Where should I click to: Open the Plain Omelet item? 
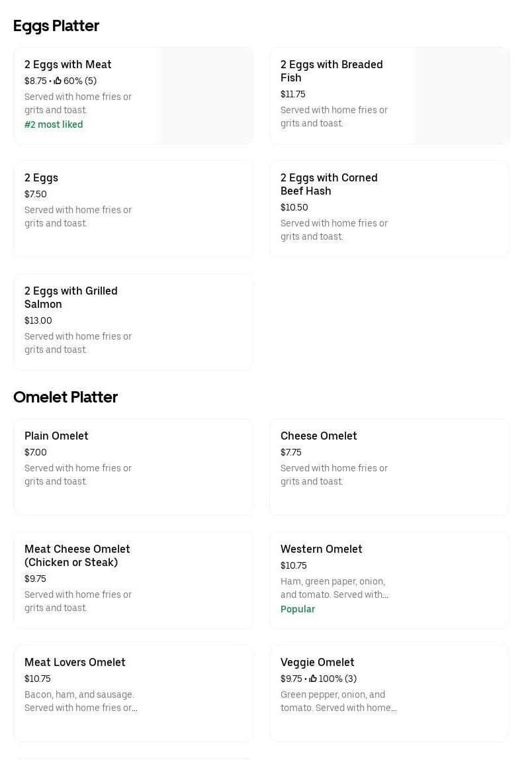[x=56, y=436]
